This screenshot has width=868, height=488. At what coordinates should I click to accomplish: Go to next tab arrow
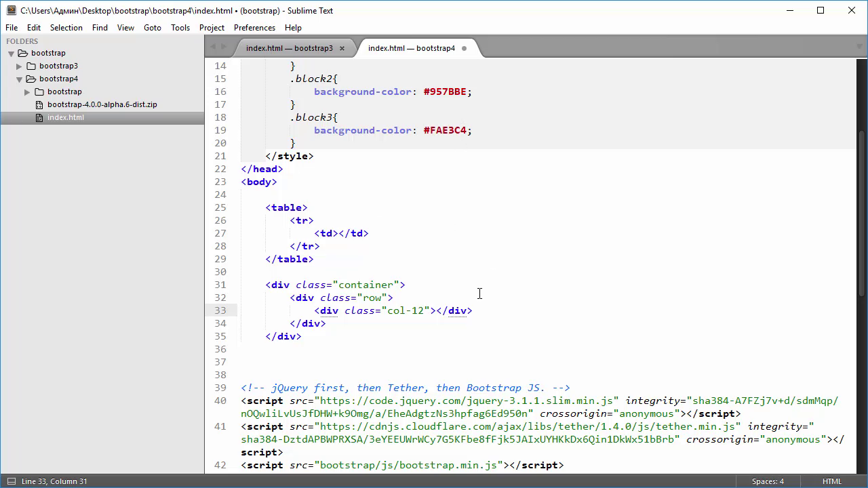[224, 47]
